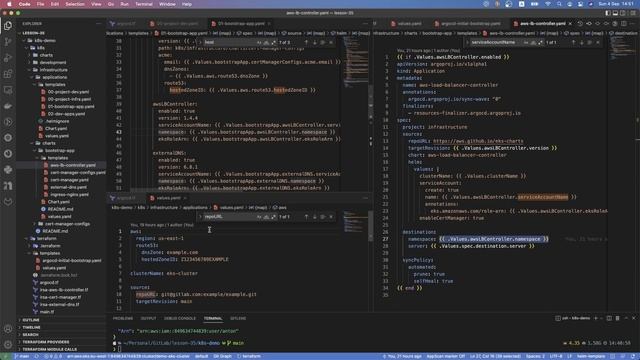Screen dimensions: 640x360
Task: Collapse the bootstrap-app folder
Action: coord(60,150)
